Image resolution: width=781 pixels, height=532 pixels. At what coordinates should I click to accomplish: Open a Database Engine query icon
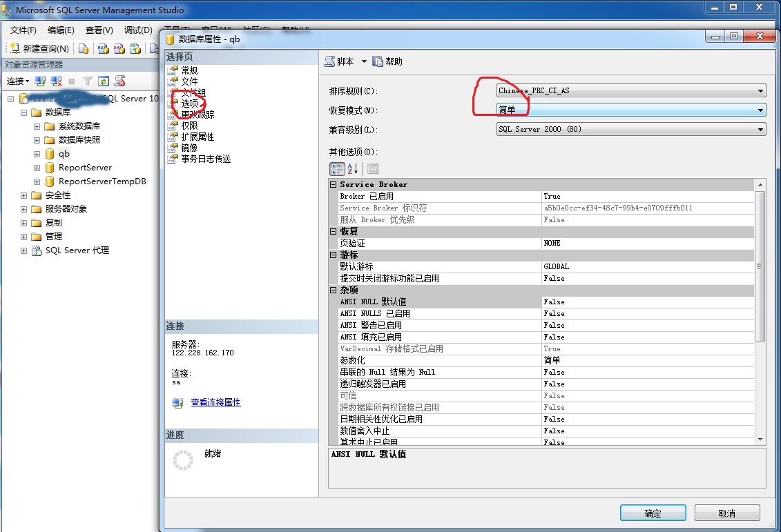click(x=84, y=48)
